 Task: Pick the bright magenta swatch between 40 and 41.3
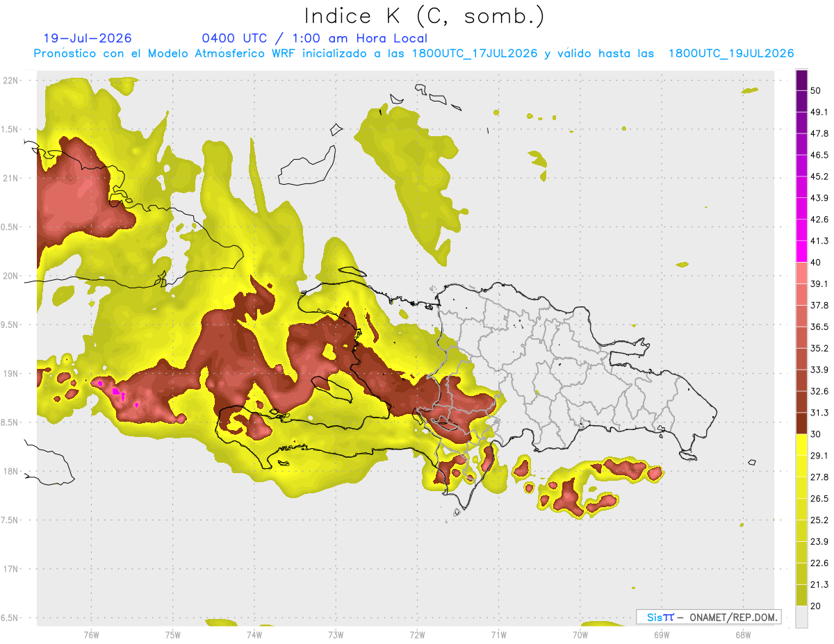(x=801, y=251)
